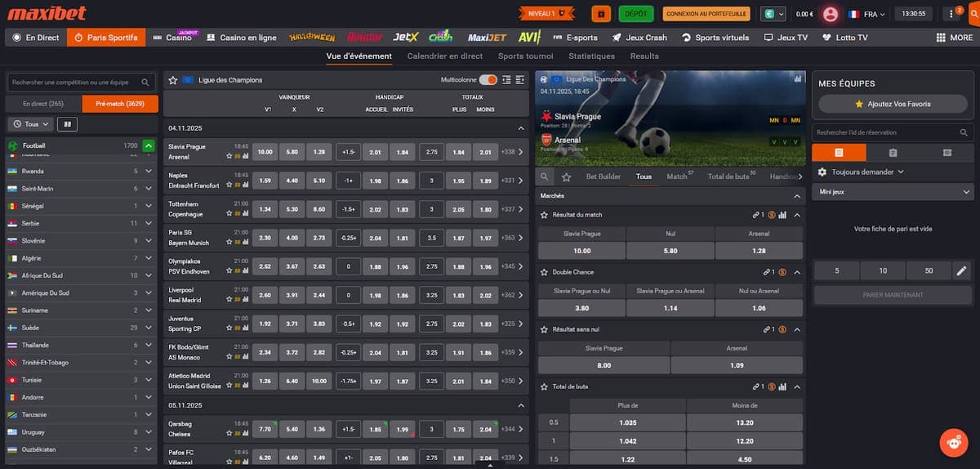
Task: Open the user profile avatar
Action: click(831, 14)
